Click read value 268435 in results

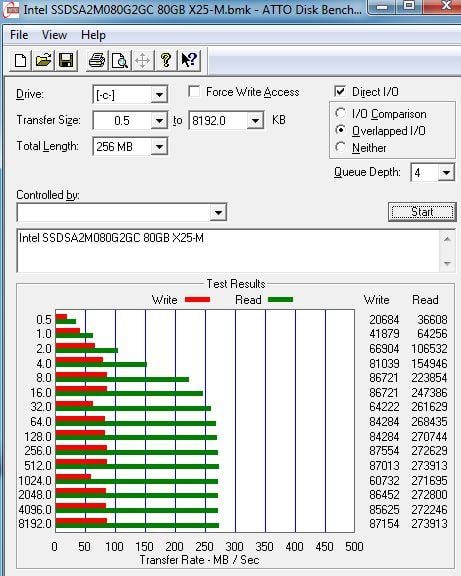click(x=429, y=422)
